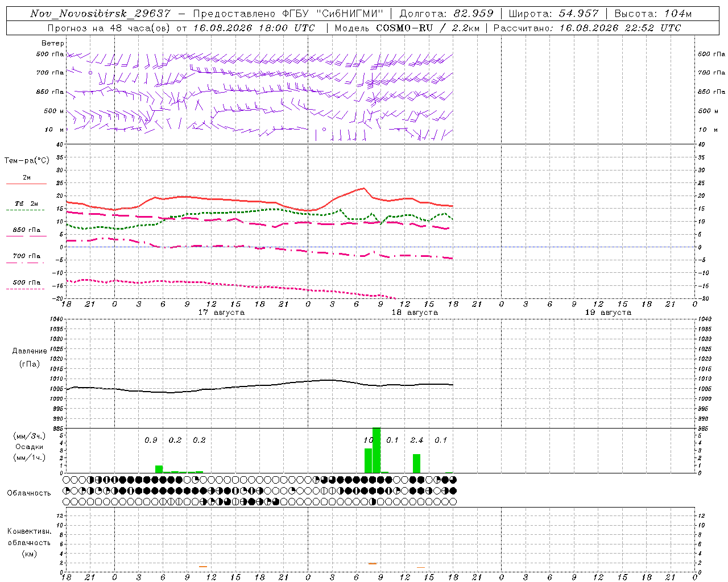Click the Облачность cloudiness label

coord(29,493)
